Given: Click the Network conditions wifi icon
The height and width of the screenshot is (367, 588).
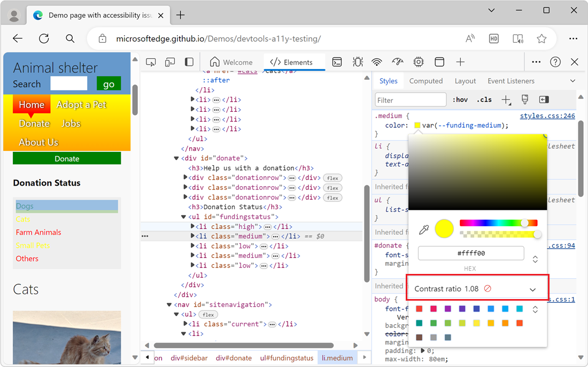Looking at the screenshot, I should (377, 62).
